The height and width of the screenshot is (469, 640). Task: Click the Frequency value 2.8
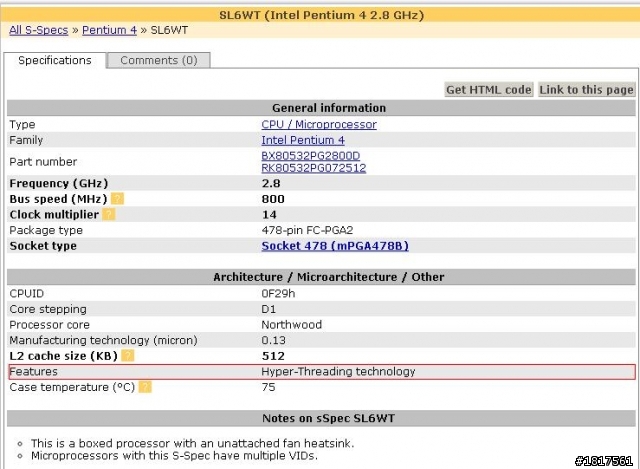[x=271, y=183]
